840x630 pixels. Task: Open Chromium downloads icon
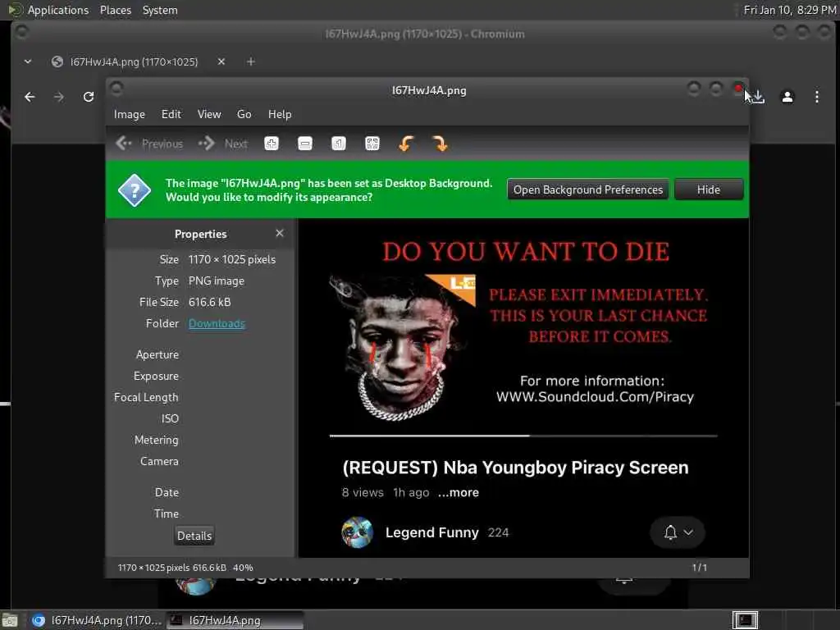click(758, 97)
